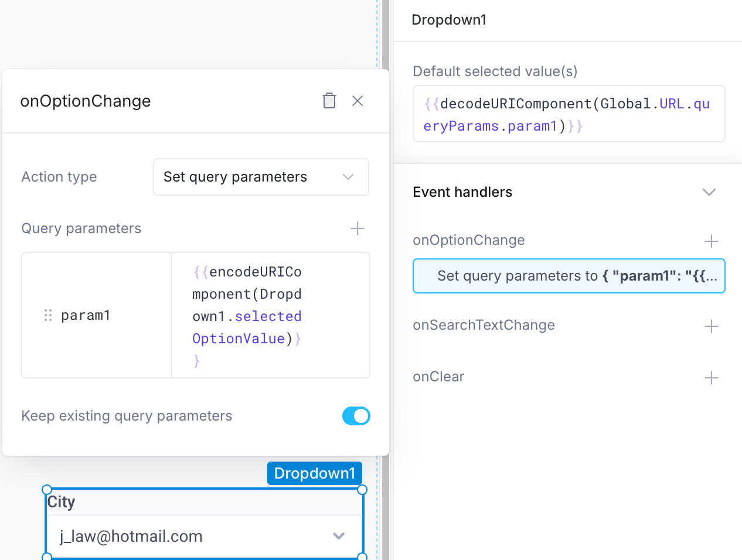Click the chevron inside the City widget
The height and width of the screenshot is (560, 742).
[338, 535]
